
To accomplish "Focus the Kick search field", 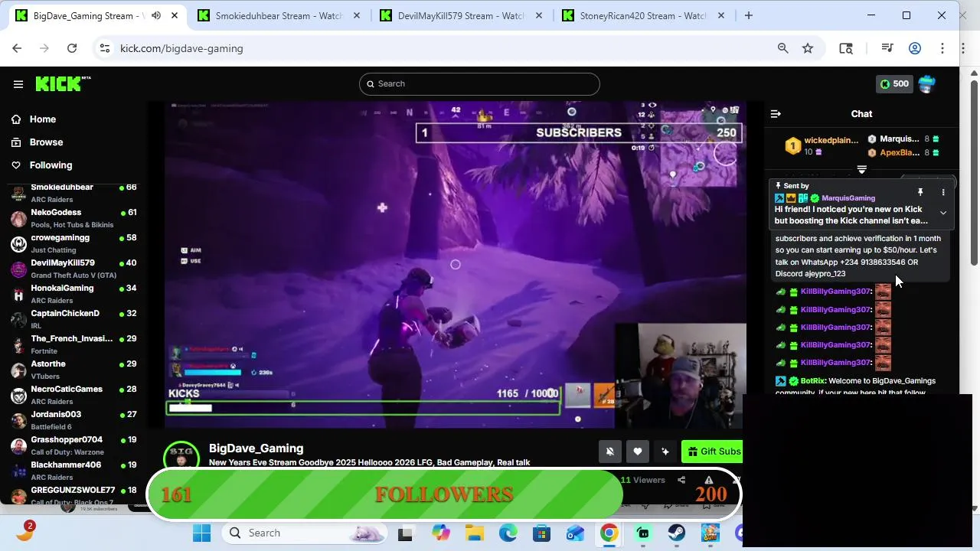I will [x=479, y=84].
